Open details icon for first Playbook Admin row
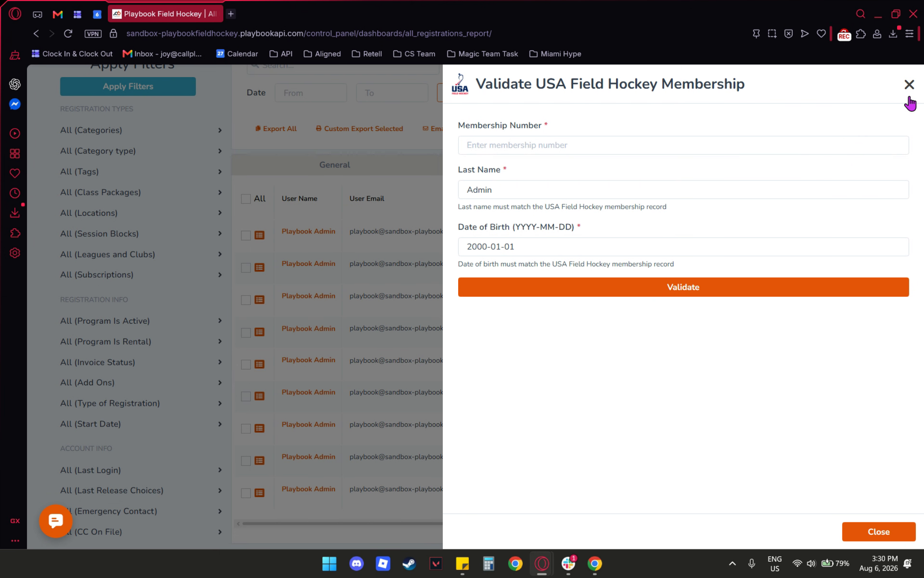The image size is (924, 578). point(260,235)
